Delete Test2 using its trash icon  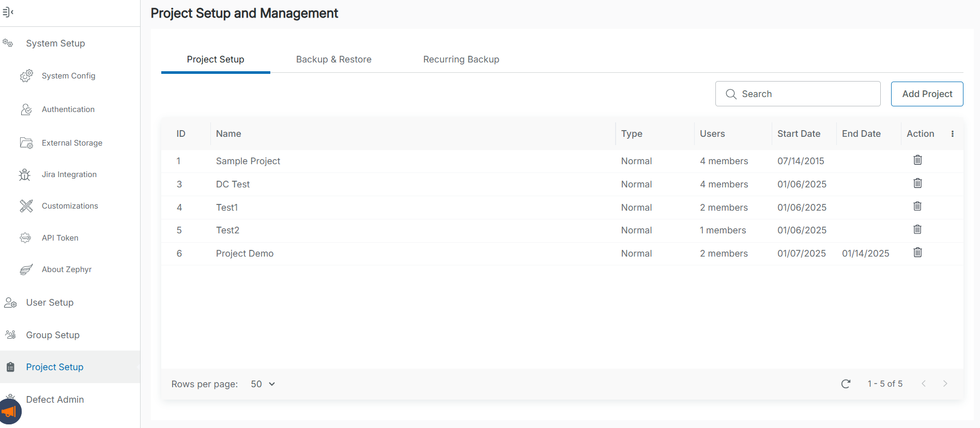pos(917,230)
